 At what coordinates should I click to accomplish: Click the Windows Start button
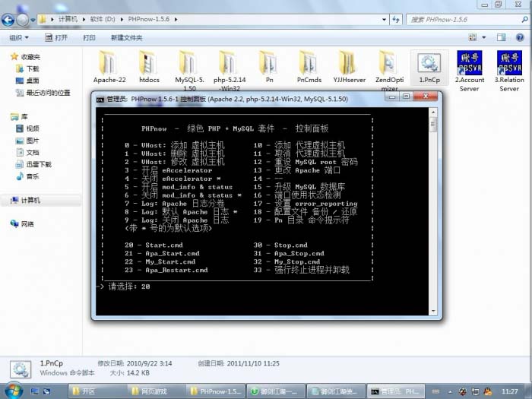click(14, 390)
